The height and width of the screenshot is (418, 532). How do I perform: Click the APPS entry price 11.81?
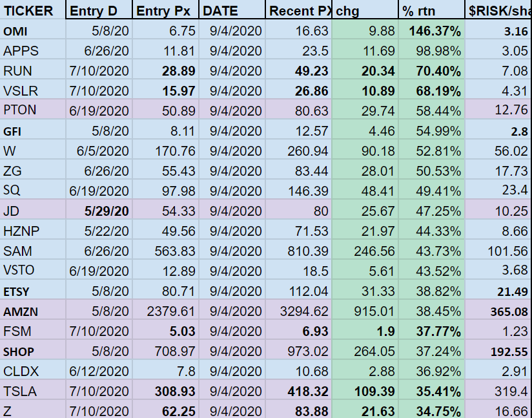click(x=165, y=49)
